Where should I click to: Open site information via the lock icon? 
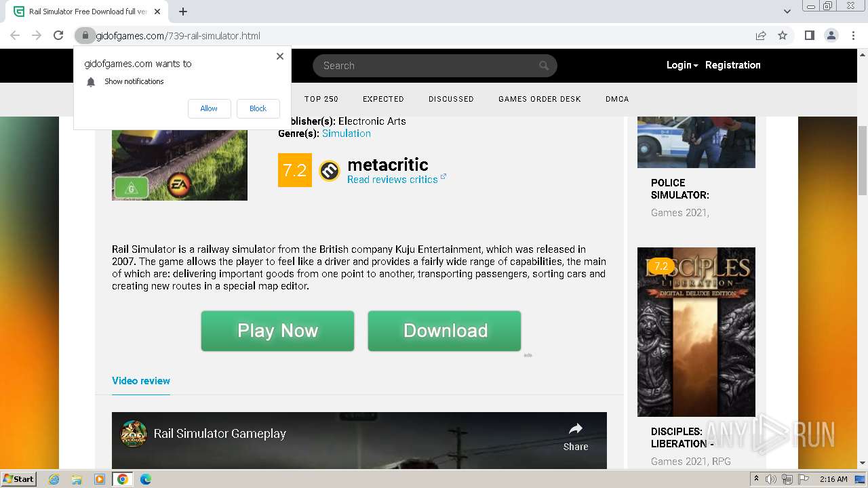pyautogui.click(x=85, y=35)
